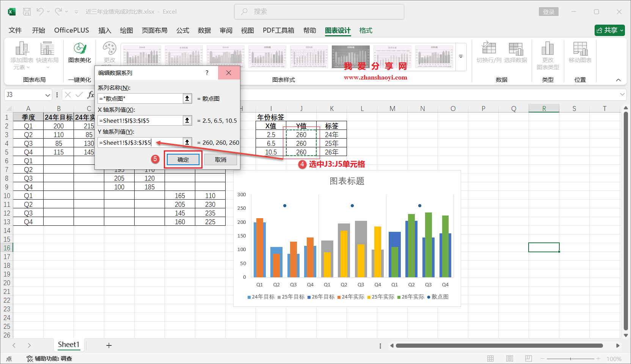The width and height of the screenshot is (631, 364).
Task: Click the help question mark in dialog
Action: click(207, 73)
